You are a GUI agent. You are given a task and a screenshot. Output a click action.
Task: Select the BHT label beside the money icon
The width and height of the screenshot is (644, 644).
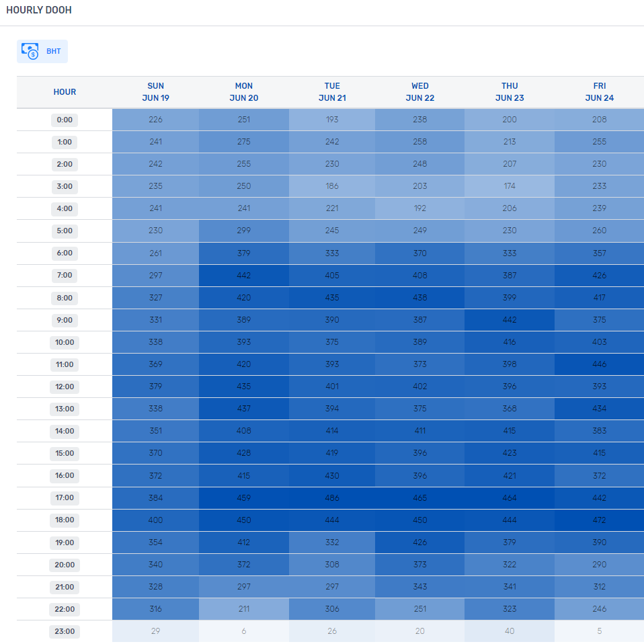coord(53,51)
